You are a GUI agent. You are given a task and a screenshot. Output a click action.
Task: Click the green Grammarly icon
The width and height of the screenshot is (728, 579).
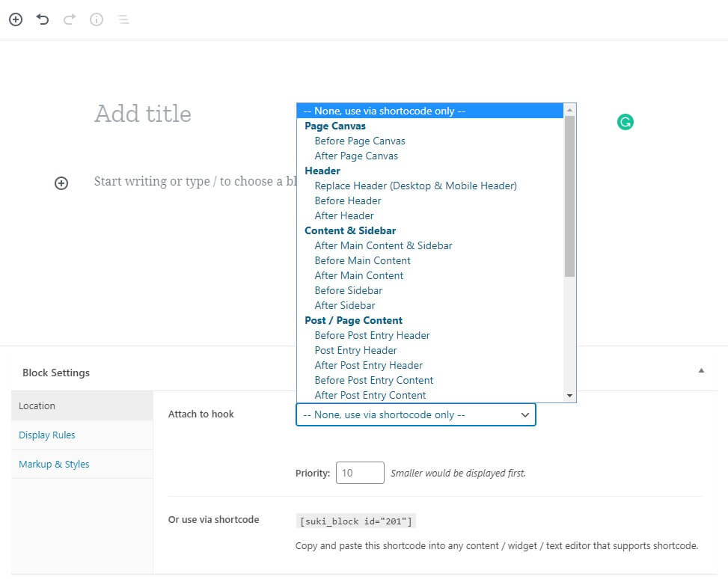[x=625, y=122]
